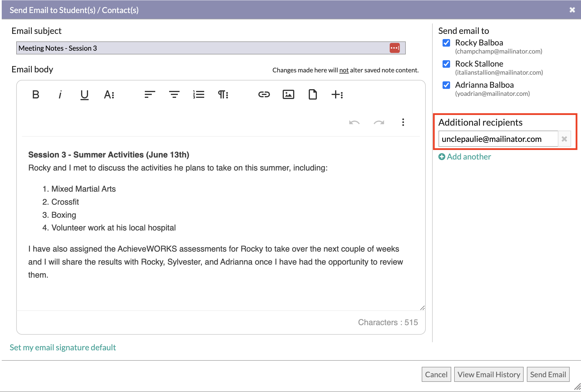Viewport: 581px width, 392px height.
Task: Click View Email History button
Action: tap(489, 374)
